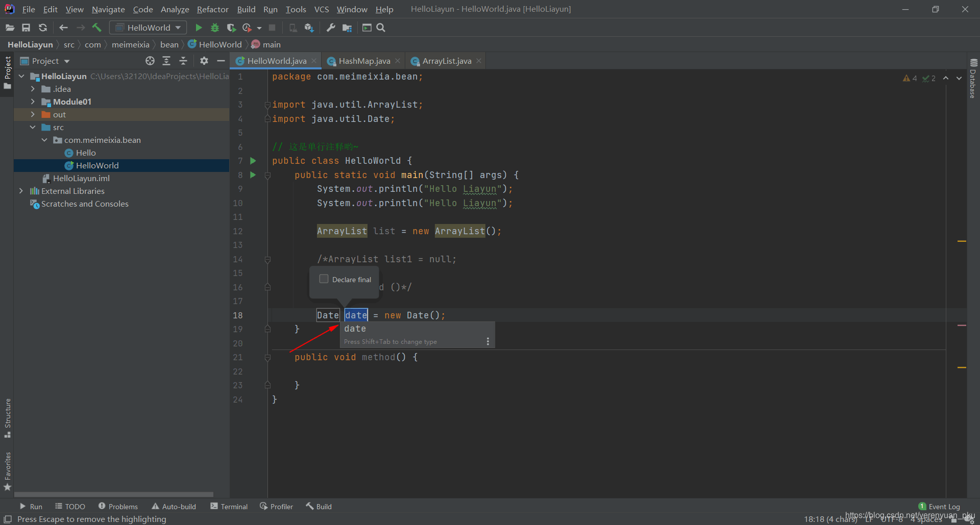The height and width of the screenshot is (525, 980).
Task: Expand the out folder
Action: pyautogui.click(x=33, y=114)
